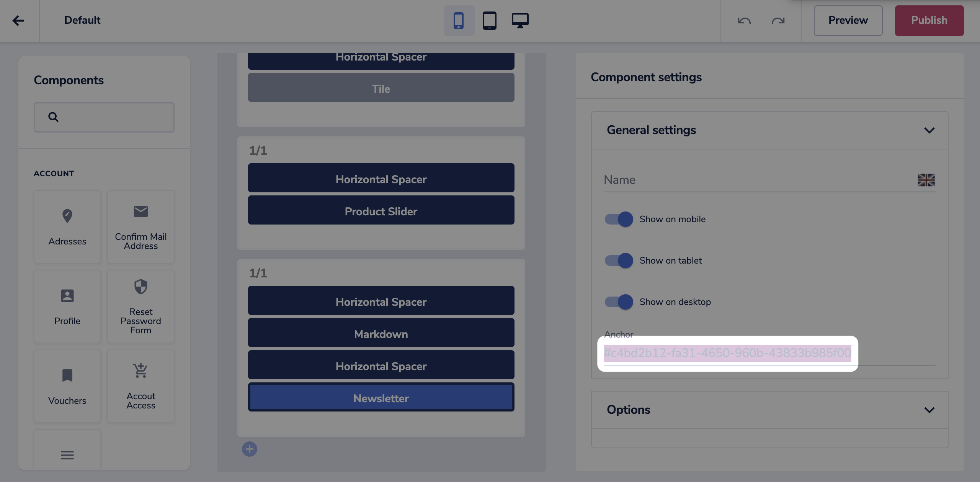Select the Profile component
Screen dimensions: 980x482
tap(67, 307)
